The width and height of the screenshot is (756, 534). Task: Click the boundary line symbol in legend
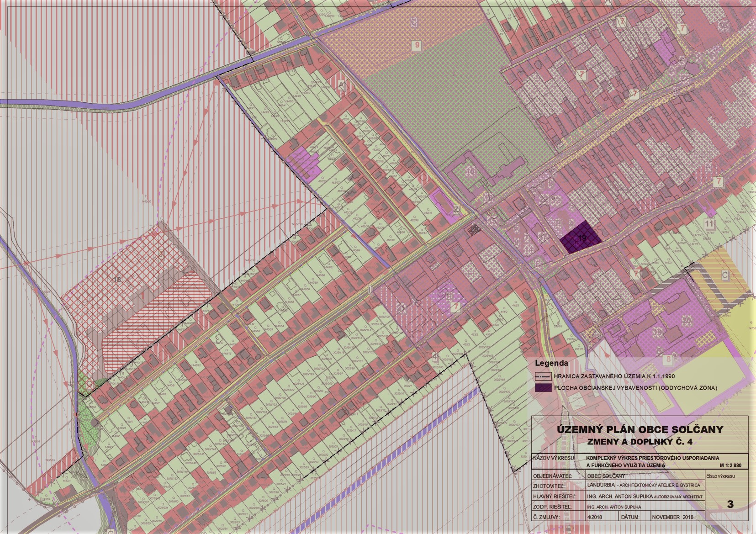(543, 377)
